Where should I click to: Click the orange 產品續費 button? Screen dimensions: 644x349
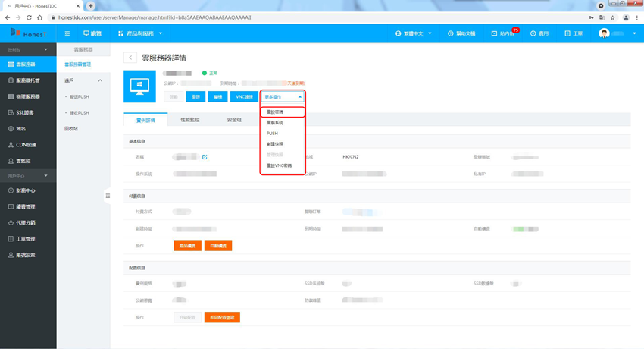point(188,246)
